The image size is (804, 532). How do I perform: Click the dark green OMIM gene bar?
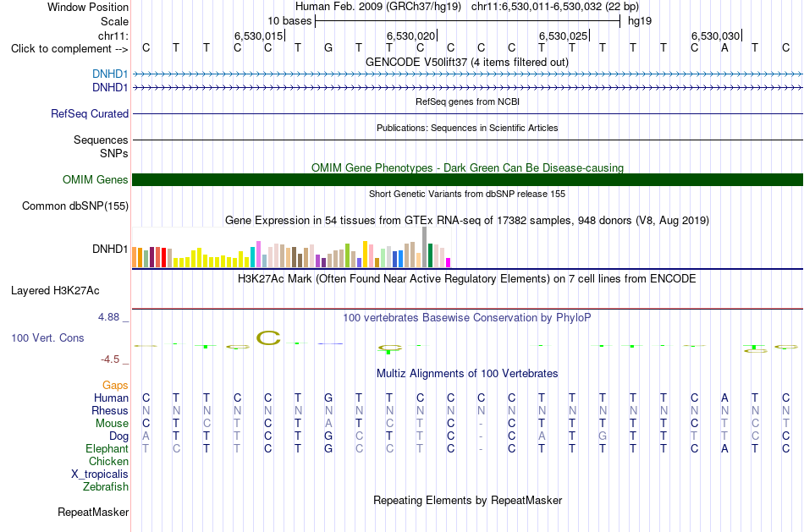[x=467, y=180]
